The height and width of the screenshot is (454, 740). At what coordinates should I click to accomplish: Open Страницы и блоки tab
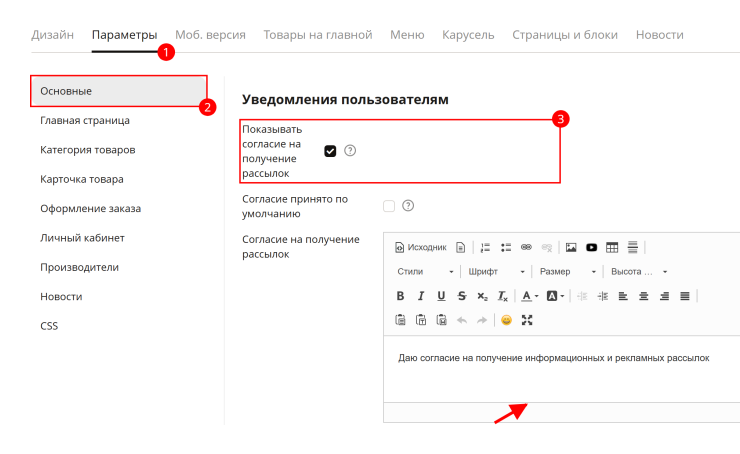(x=565, y=35)
